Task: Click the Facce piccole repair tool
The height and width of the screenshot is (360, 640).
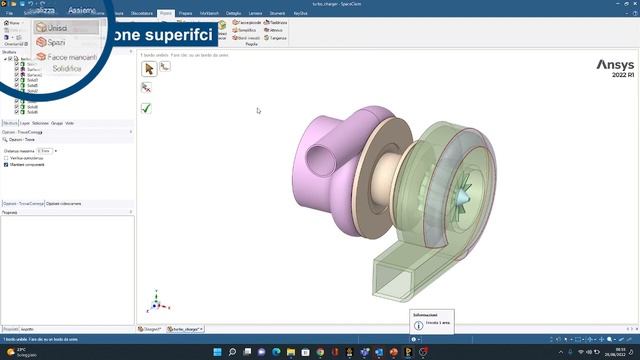Action: [247, 22]
